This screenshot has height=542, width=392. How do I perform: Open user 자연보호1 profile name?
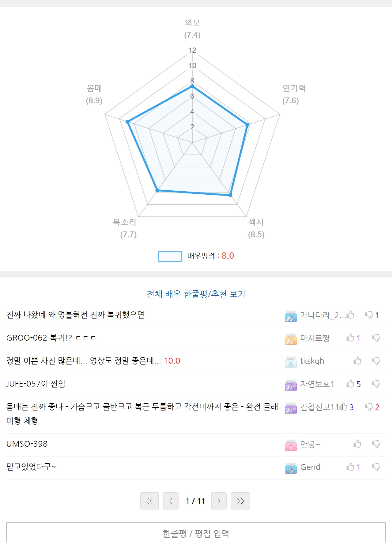[317, 384]
